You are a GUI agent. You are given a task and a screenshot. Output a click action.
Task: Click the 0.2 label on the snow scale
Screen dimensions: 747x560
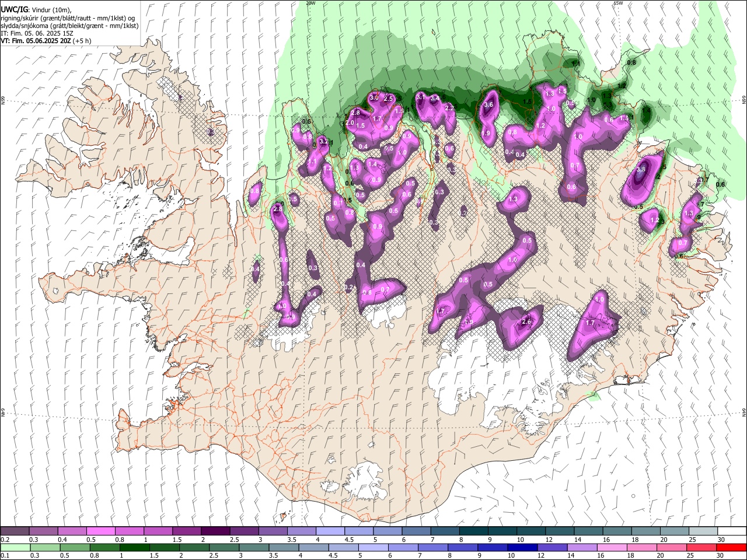coord(5,540)
